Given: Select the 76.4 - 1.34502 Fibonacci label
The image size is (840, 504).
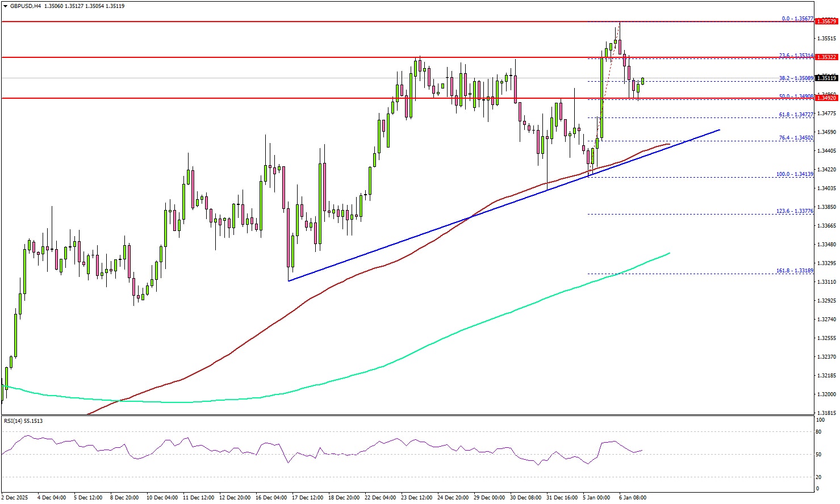Looking at the screenshot, I should point(796,138).
